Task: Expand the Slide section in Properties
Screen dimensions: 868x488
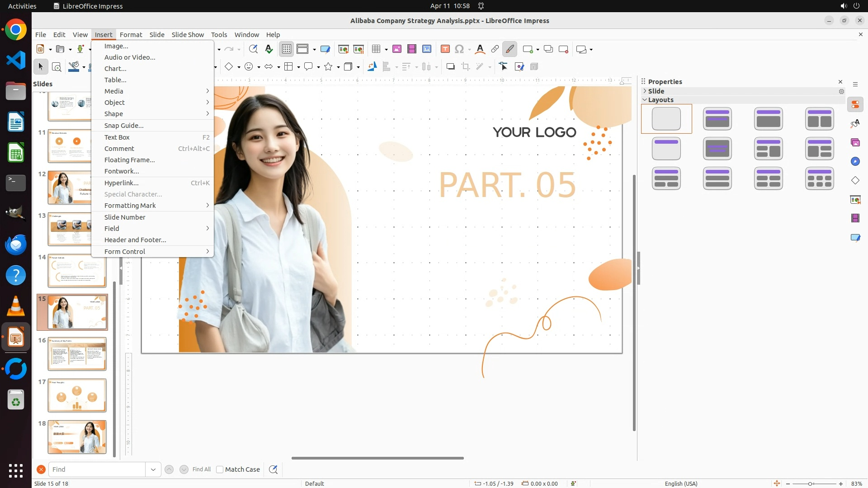Action: [x=656, y=91]
